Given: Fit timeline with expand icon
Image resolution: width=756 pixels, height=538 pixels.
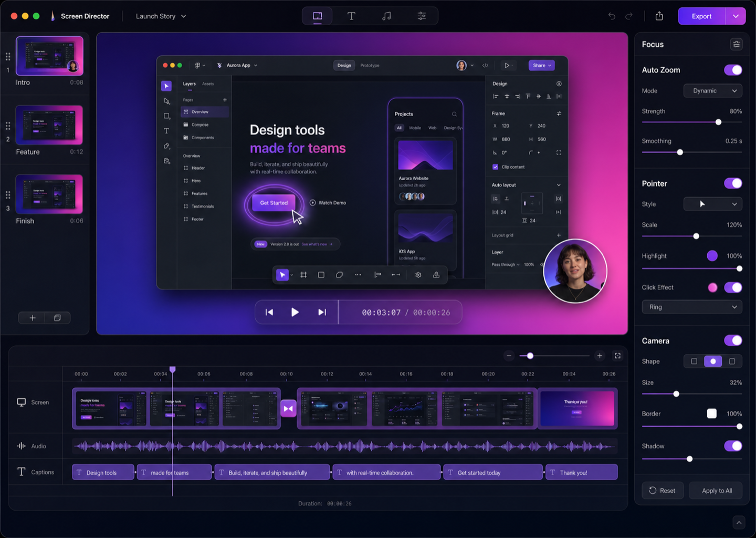Looking at the screenshot, I should point(617,356).
